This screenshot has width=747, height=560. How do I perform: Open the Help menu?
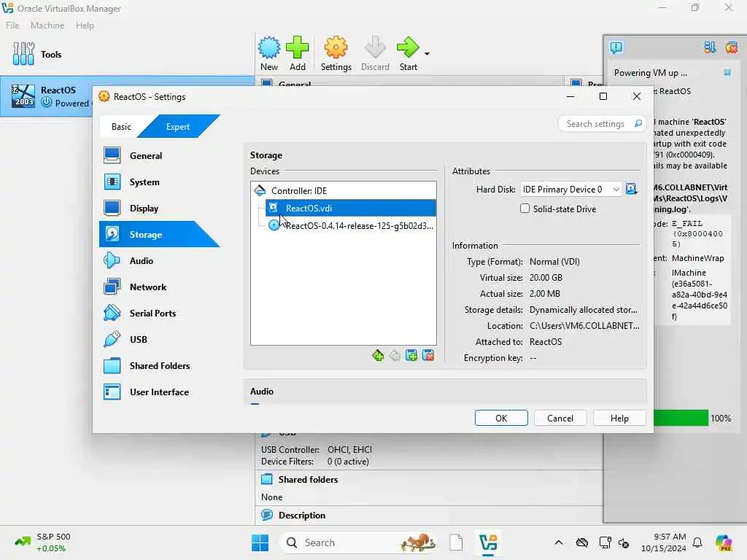click(85, 26)
